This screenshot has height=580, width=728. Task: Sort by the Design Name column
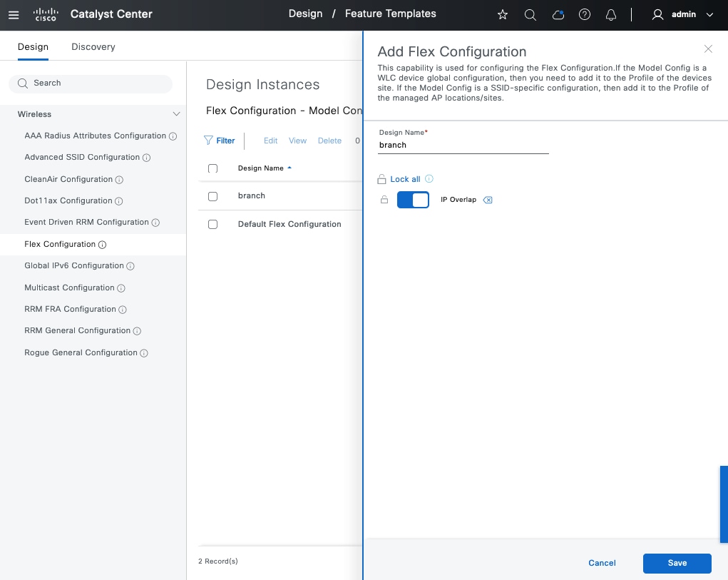click(x=261, y=168)
